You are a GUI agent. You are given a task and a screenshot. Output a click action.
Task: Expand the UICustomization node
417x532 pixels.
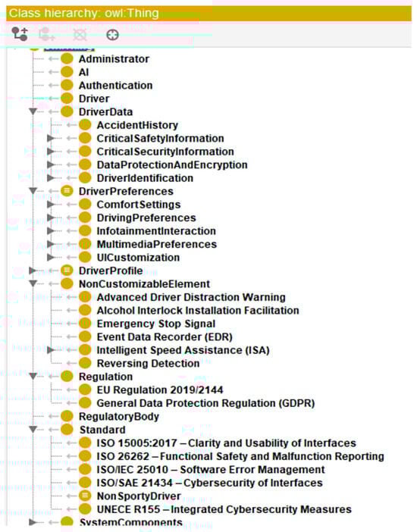pyautogui.click(x=51, y=257)
